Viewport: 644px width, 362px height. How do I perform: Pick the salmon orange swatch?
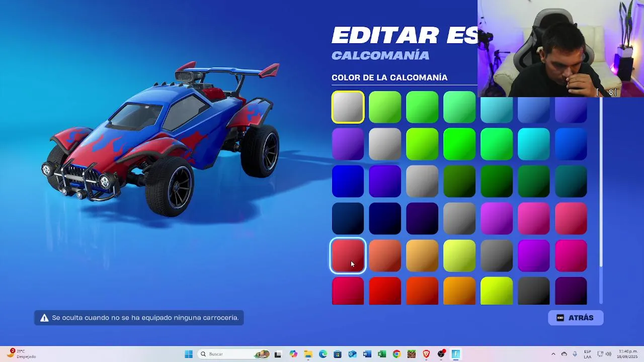coord(385,256)
